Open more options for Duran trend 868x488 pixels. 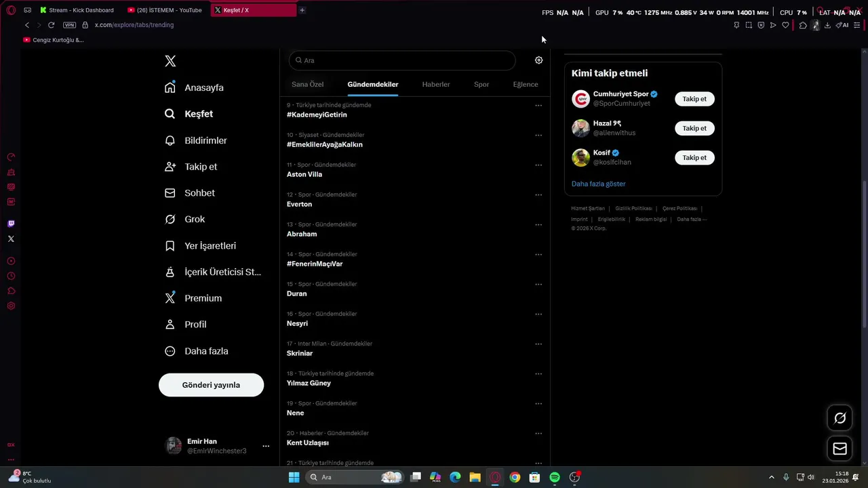point(538,285)
